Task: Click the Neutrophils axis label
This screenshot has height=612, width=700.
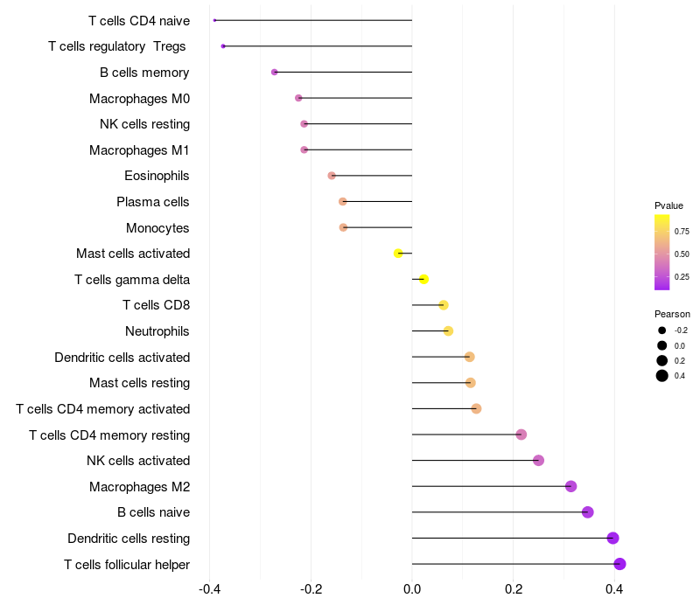Action: 157,331
